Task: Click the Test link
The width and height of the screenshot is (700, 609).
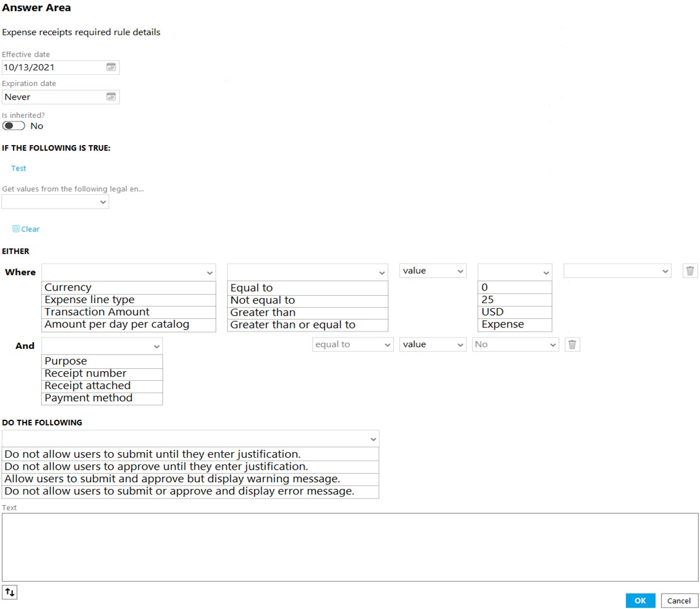Action: tap(19, 168)
